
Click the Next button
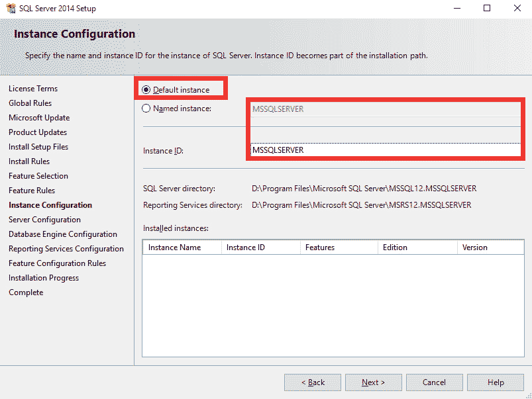[373, 382]
